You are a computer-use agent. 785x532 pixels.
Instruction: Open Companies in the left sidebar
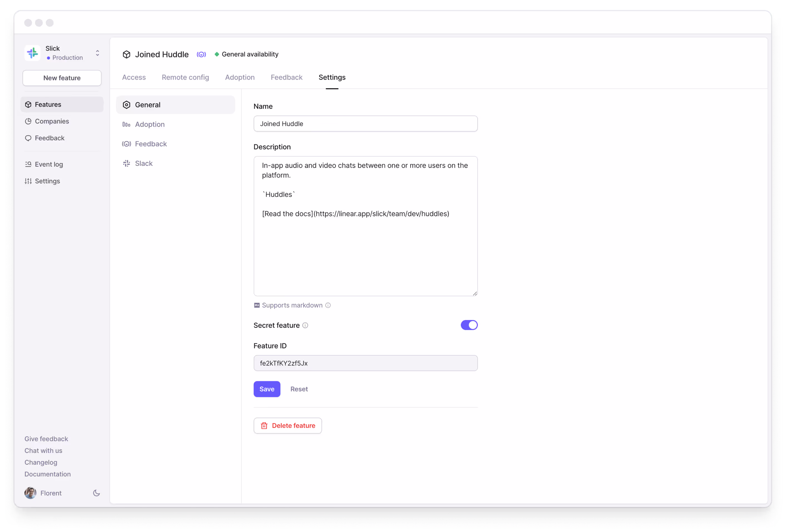click(x=62, y=121)
